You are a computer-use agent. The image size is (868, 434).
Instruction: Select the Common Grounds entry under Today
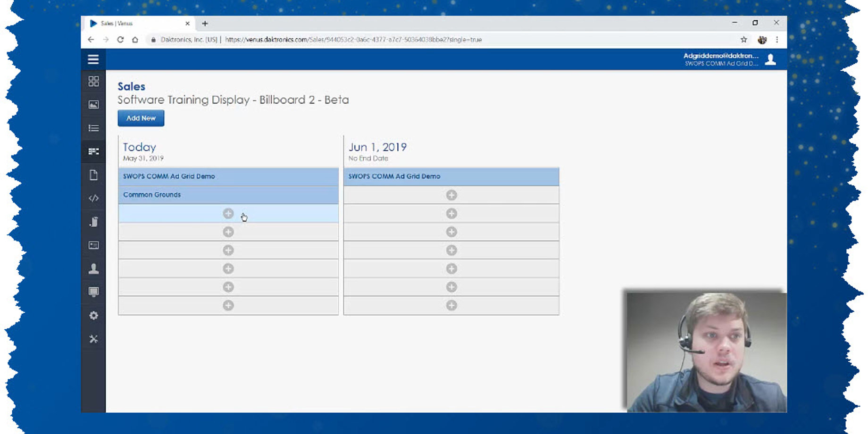pos(152,194)
